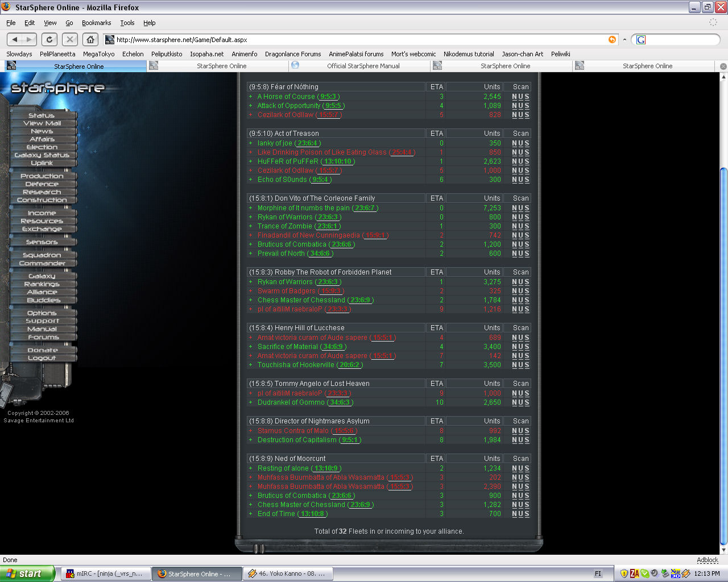Viewport: 728px width, 582px height.
Task: Open the Xear 3D tray icon
Action: pos(675,573)
